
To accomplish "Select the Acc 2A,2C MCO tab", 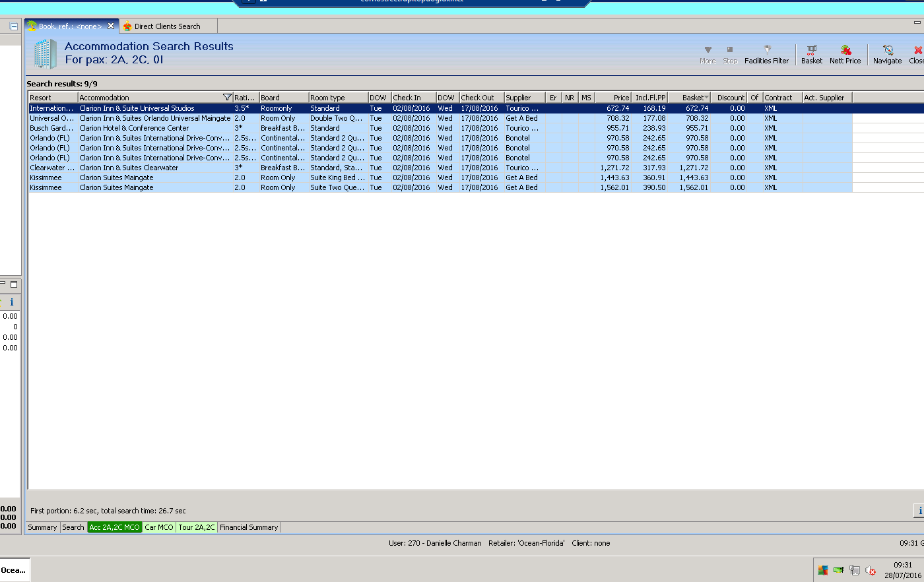I will click(x=115, y=527).
